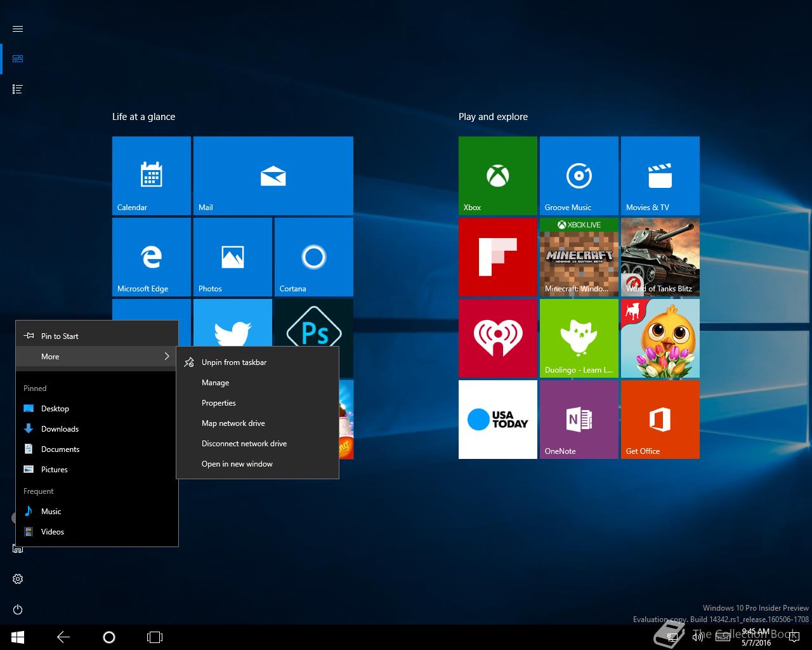The width and height of the screenshot is (812, 650).
Task: Open the Action Center notification icon
Action: tap(794, 637)
